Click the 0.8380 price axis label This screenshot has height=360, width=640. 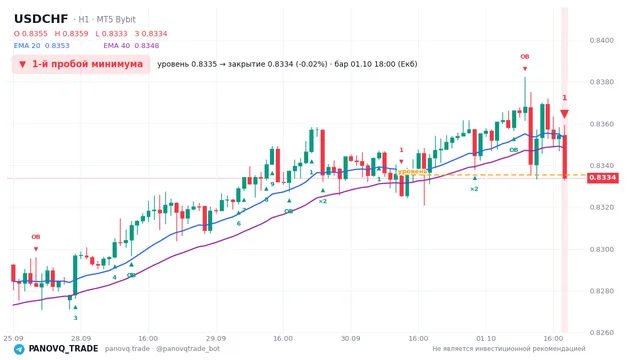tap(602, 82)
